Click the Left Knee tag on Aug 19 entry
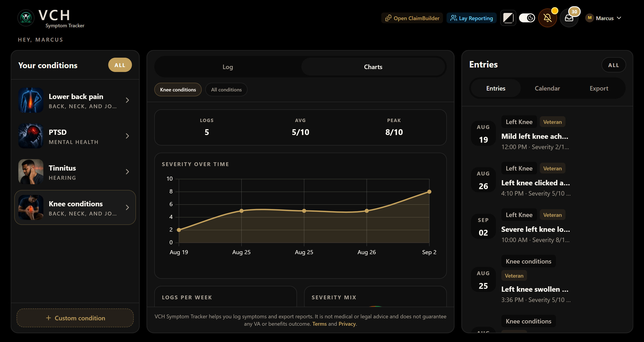The image size is (644, 342). coord(519,122)
